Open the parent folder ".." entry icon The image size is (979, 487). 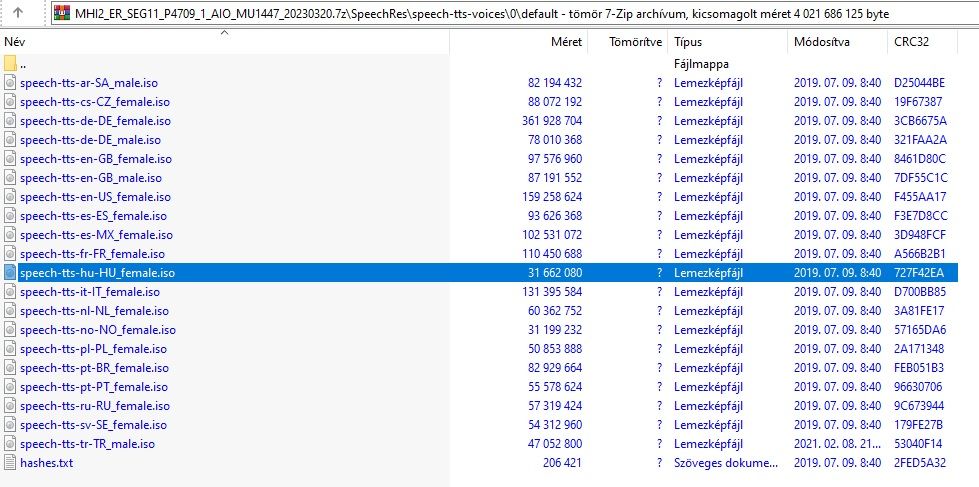click(x=11, y=64)
